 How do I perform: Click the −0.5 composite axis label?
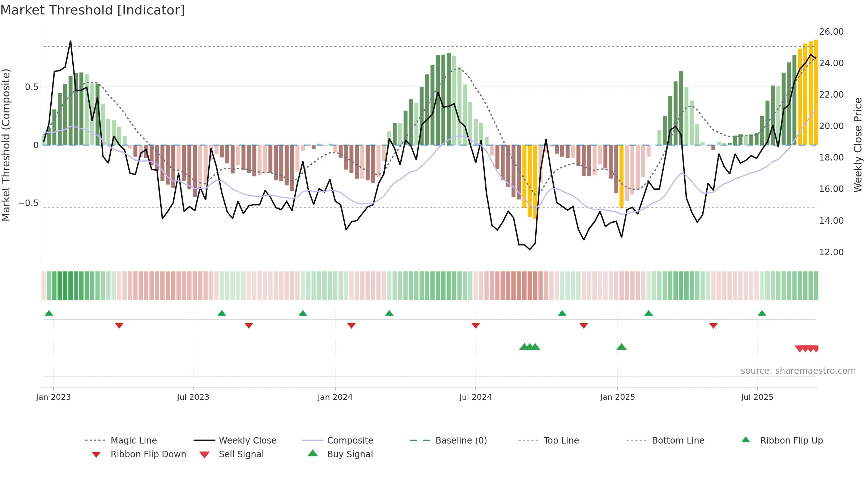coord(29,203)
